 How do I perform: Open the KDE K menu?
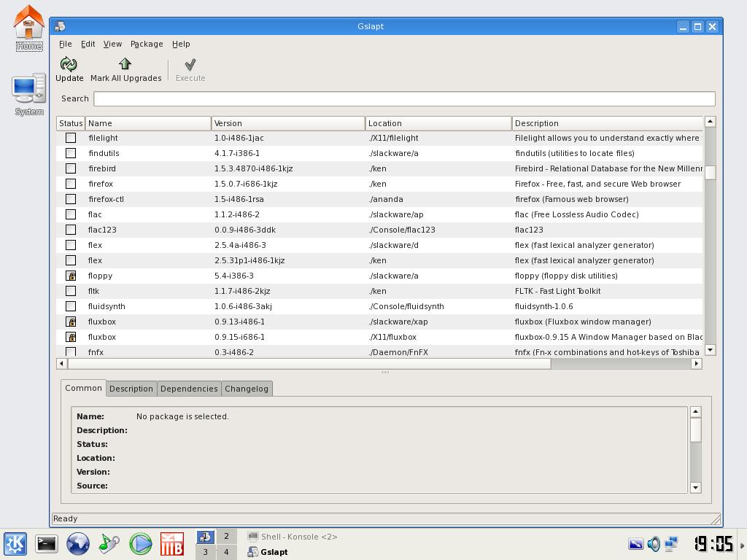tap(15, 543)
